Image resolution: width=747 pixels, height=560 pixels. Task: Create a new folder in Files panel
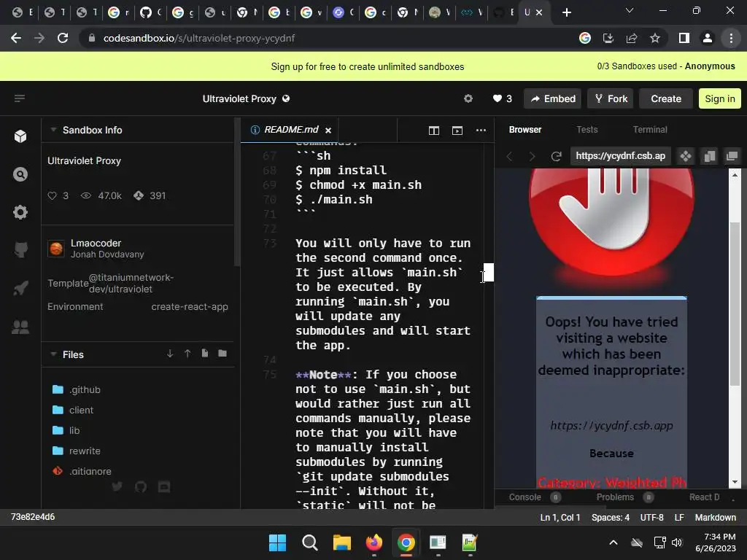[x=222, y=354]
